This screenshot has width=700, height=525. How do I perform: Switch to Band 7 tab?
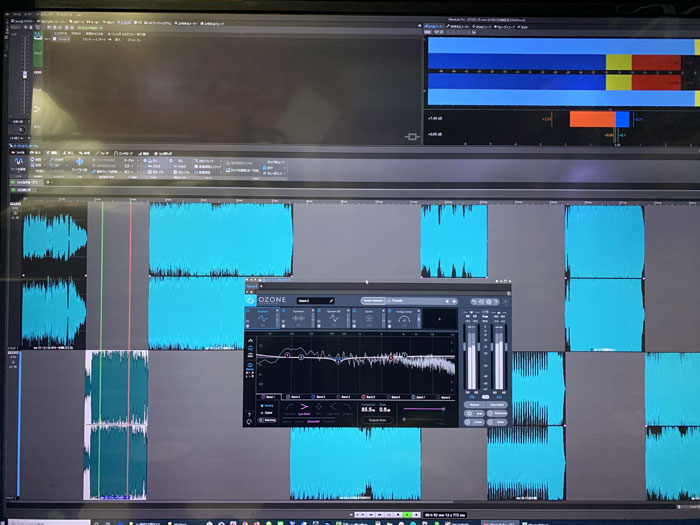[x=418, y=396]
